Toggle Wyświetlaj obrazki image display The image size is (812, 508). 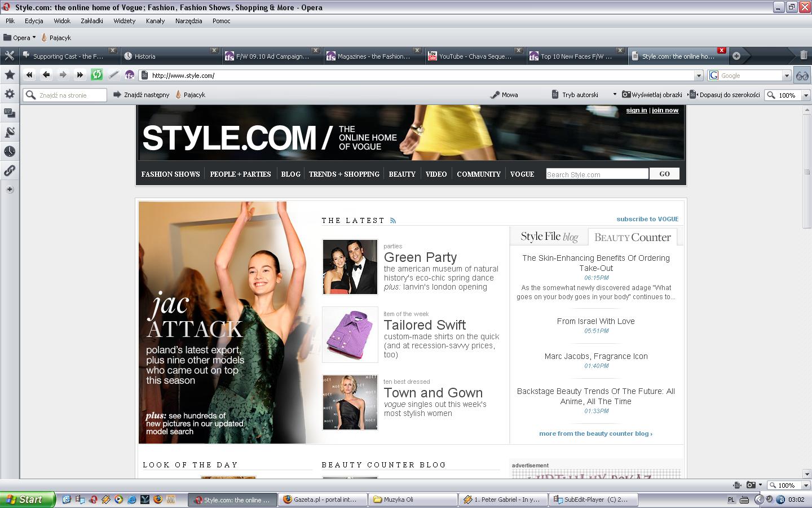coord(652,95)
